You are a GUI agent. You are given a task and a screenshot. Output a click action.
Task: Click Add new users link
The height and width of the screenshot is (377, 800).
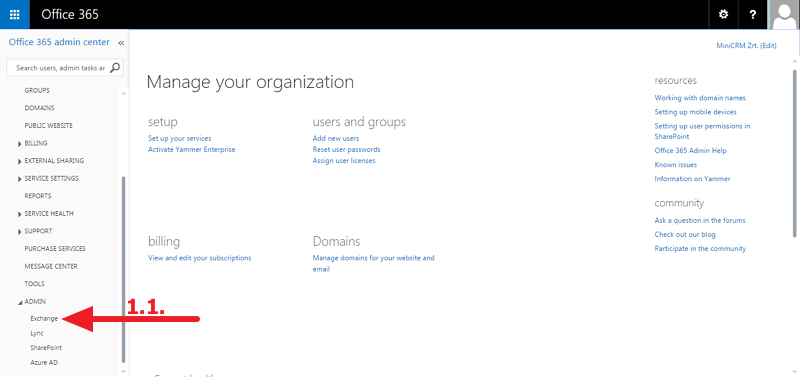pos(336,138)
